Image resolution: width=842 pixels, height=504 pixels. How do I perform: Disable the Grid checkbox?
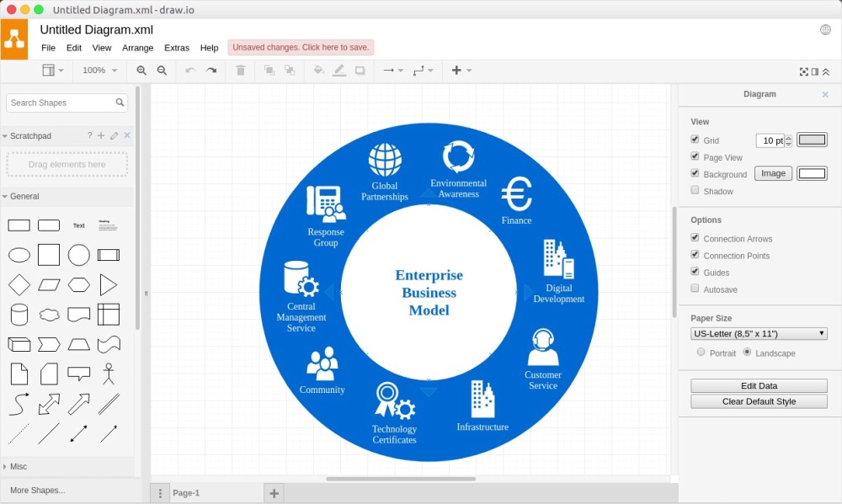[x=695, y=139]
